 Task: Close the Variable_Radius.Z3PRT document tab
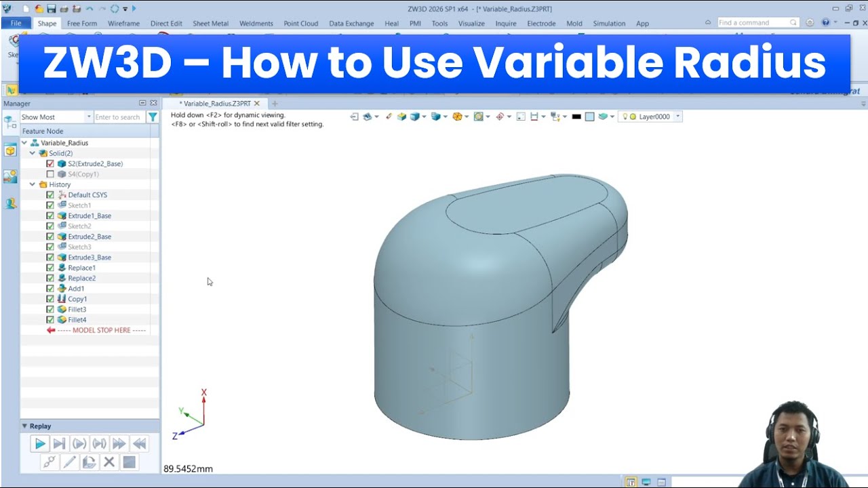click(256, 104)
